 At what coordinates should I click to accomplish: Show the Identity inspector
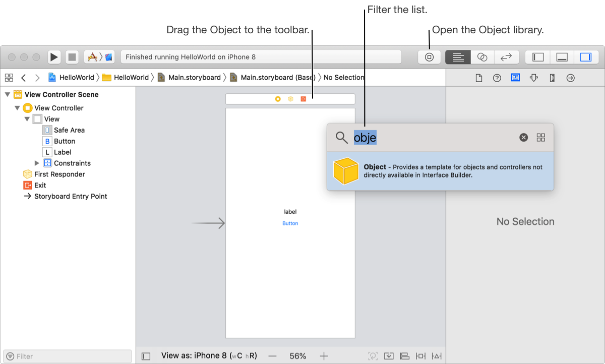coord(515,78)
